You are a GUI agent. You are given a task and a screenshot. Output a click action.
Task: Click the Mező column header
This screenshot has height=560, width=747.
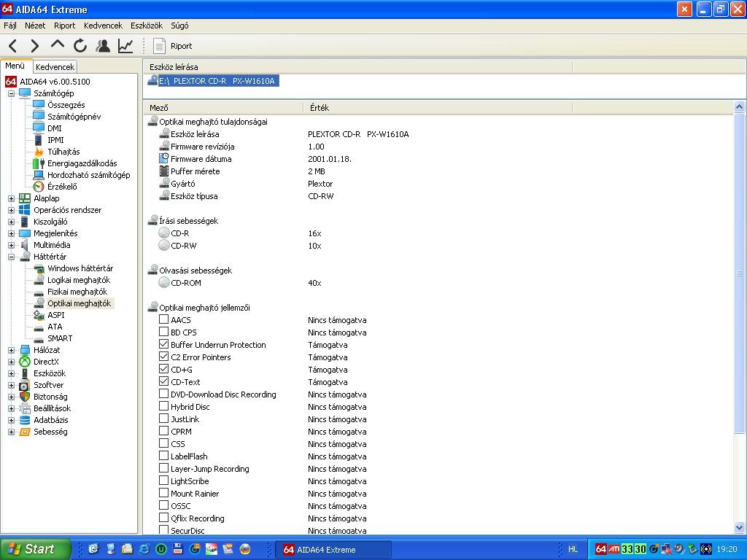tap(223, 108)
